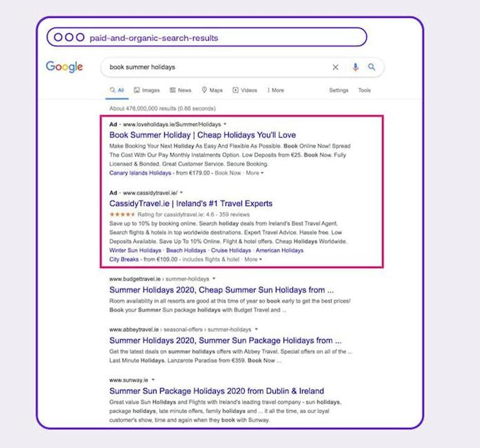This screenshot has width=480, height=448.
Task: Click the 'About 478,000,000 results' text
Action: [x=163, y=108]
